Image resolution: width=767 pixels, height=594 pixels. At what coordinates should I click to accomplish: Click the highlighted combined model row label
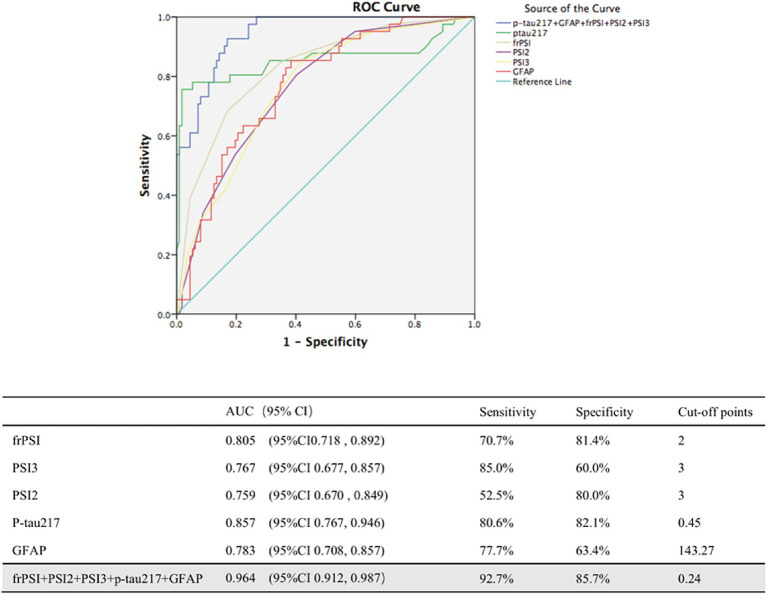[x=108, y=578]
